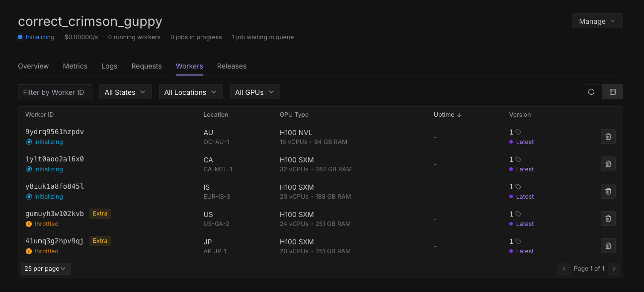Click trash icon for worker gumuyh3w102kvb
Screen dimensions: 644x292
tap(608, 219)
